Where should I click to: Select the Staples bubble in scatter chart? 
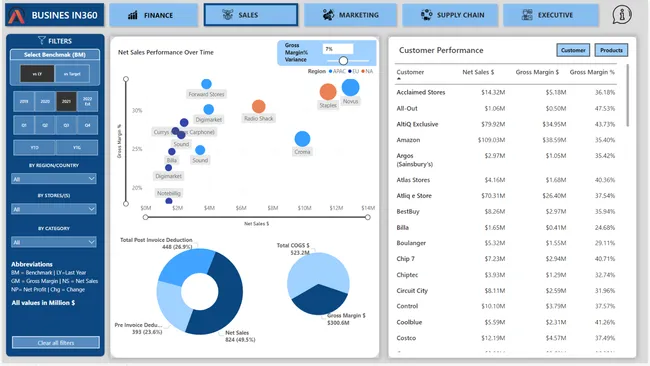(328, 92)
